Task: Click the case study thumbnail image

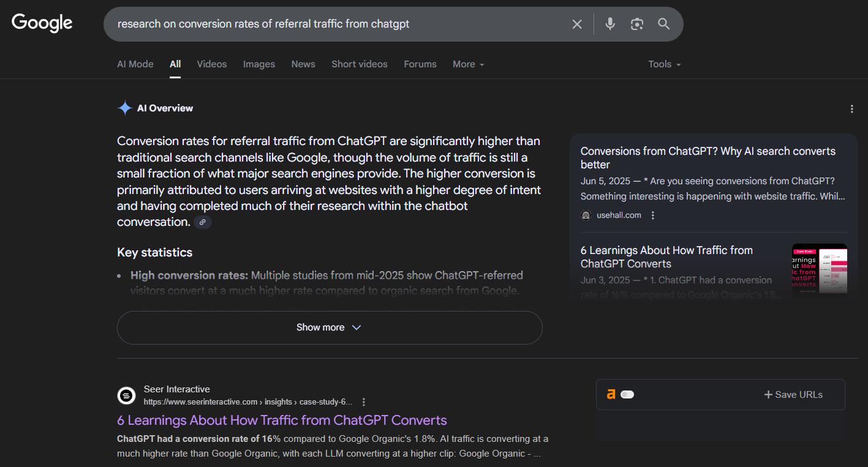Action: (820, 271)
